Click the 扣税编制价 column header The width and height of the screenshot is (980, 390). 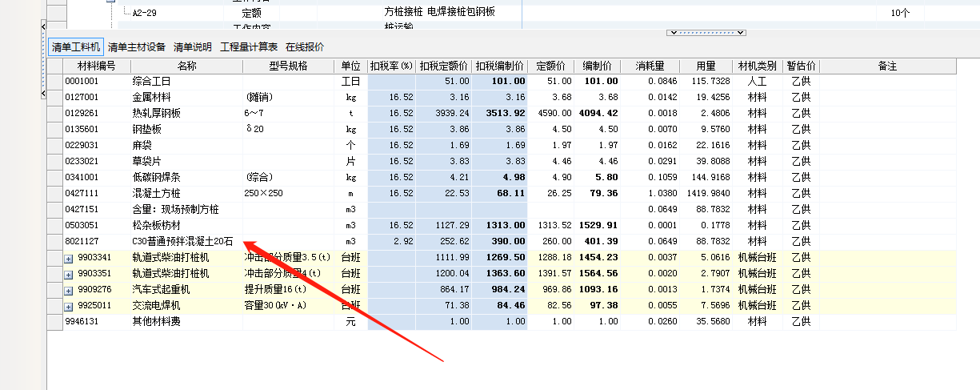(x=500, y=66)
